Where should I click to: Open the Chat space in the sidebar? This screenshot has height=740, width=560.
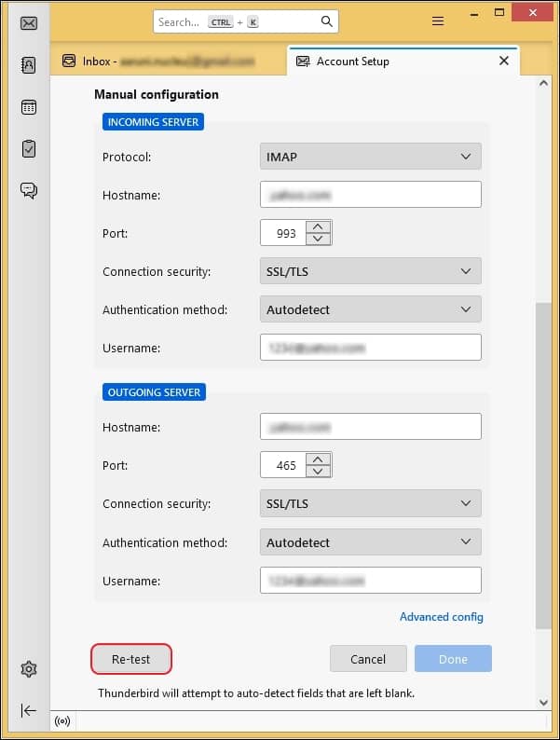click(29, 190)
